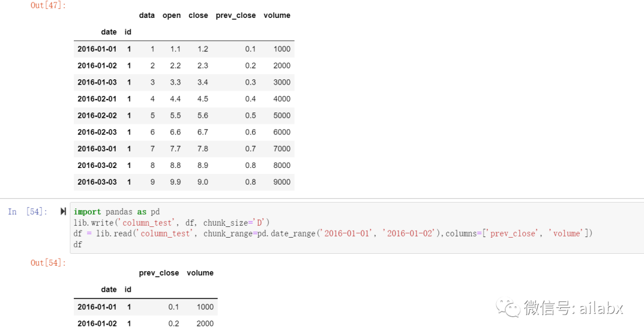
Task: Click the volume cell 5000
Action: (281, 116)
